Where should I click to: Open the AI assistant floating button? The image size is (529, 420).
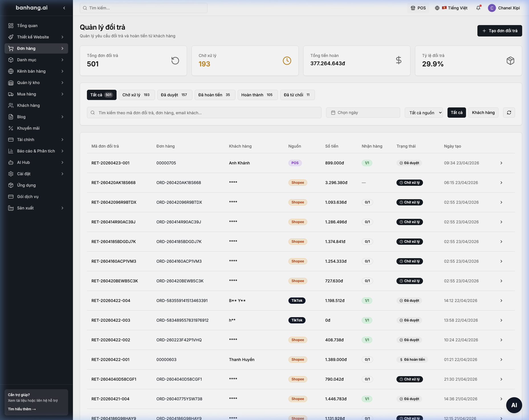click(514, 405)
